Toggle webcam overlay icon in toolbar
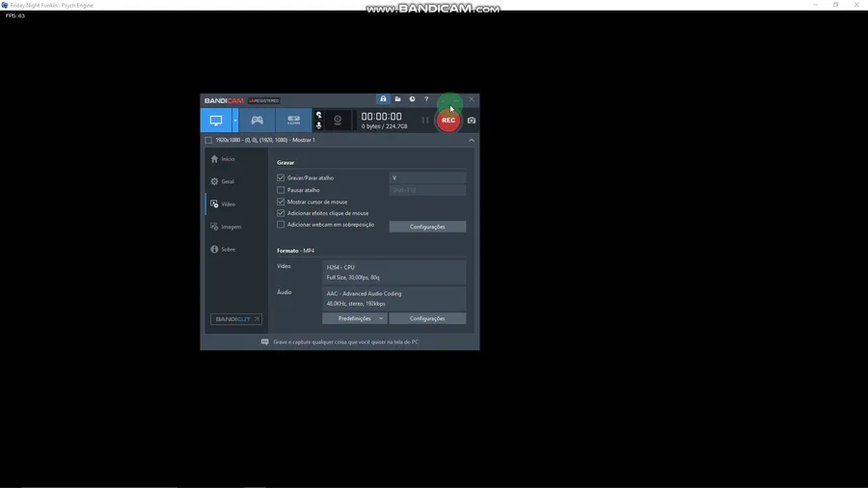 coord(338,120)
